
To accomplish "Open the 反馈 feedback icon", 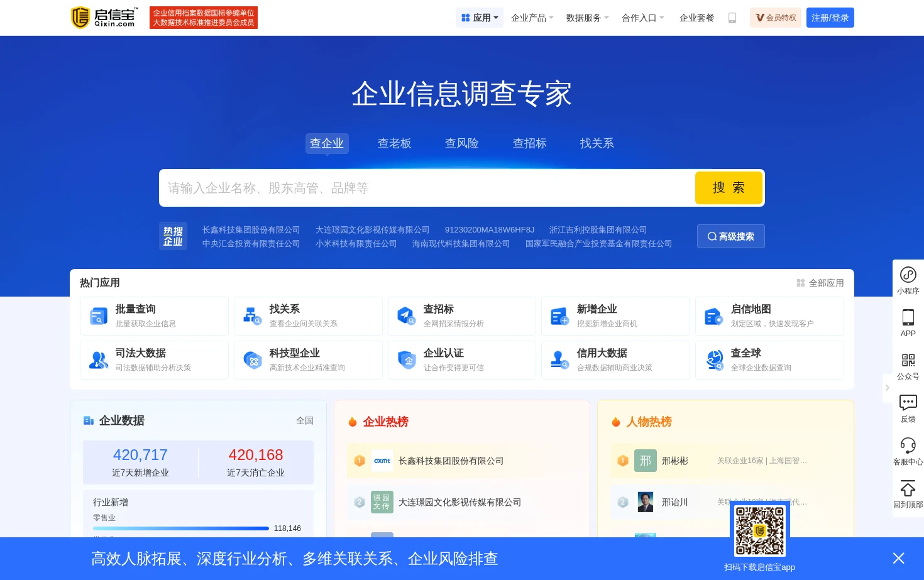I will click(x=908, y=403).
